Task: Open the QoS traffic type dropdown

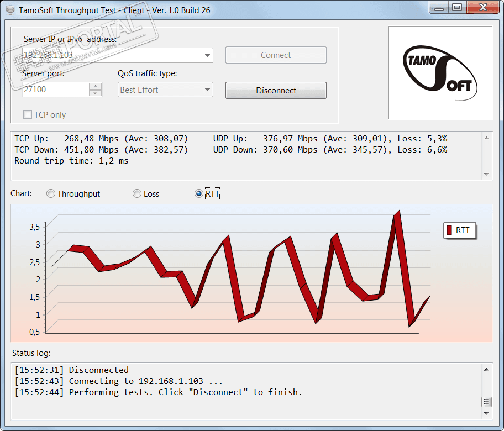Action: (x=165, y=90)
